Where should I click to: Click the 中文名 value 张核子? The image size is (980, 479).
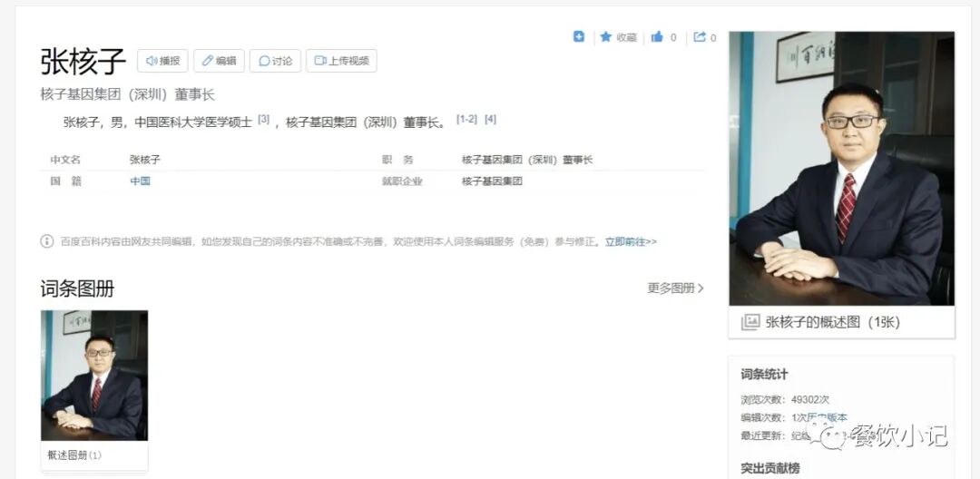(145, 160)
